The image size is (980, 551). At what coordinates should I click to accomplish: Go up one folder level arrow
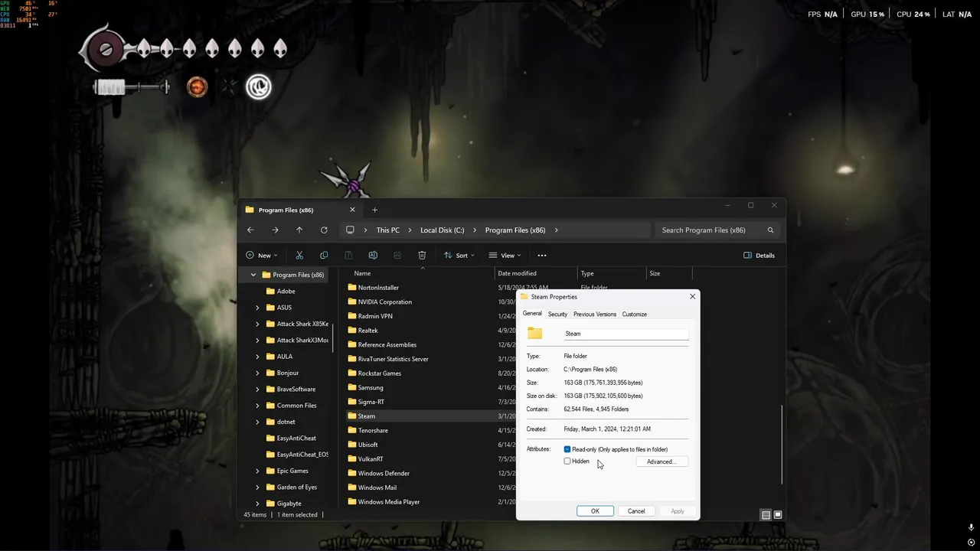pyautogui.click(x=299, y=230)
